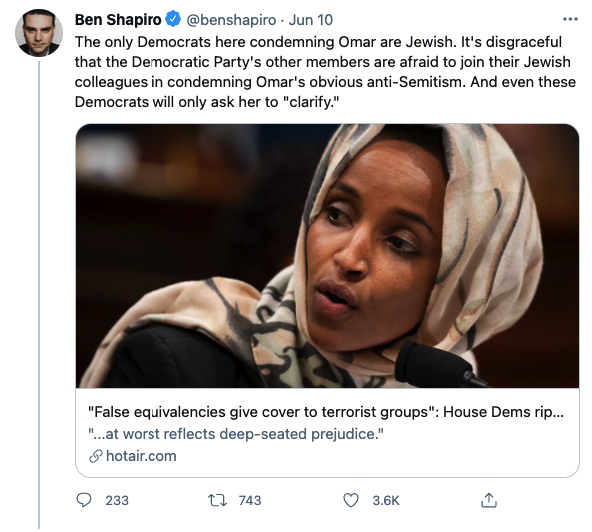
Task: Click the hotair.com domain link
Action: (141, 456)
